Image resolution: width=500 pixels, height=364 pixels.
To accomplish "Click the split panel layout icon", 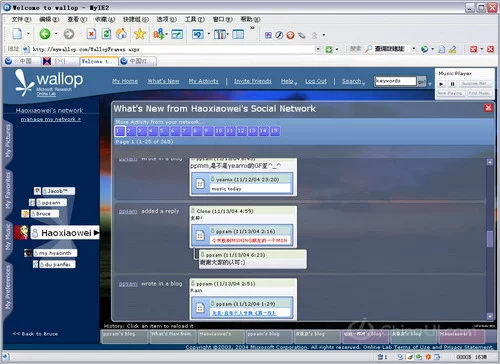I will [x=238, y=34].
